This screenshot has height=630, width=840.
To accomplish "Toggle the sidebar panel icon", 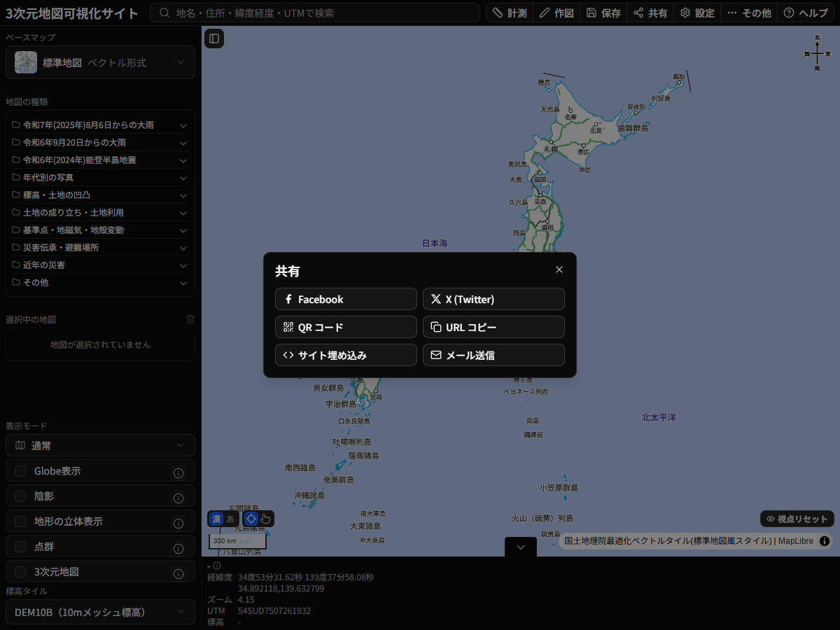I will point(214,38).
